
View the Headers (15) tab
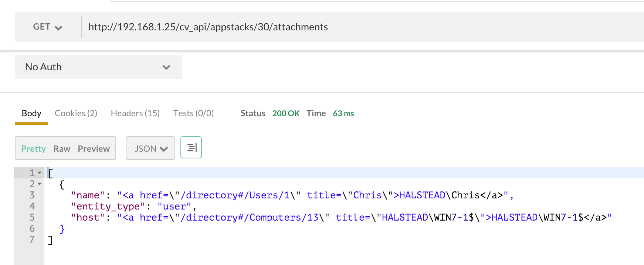[x=135, y=113]
